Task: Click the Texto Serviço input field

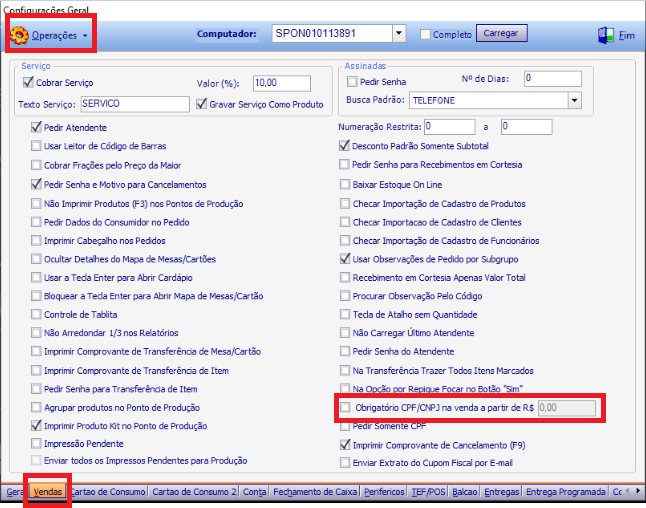Action: click(135, 104)
